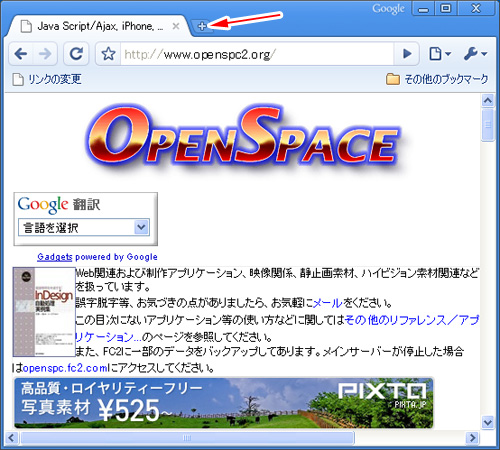Reload the current page
The image size is (500, 450).
point(76,54)
